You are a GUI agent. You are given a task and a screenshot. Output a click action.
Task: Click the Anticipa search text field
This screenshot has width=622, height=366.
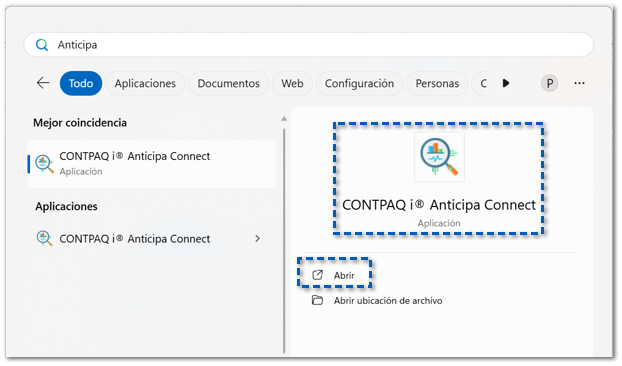click(x=309, y=45)
